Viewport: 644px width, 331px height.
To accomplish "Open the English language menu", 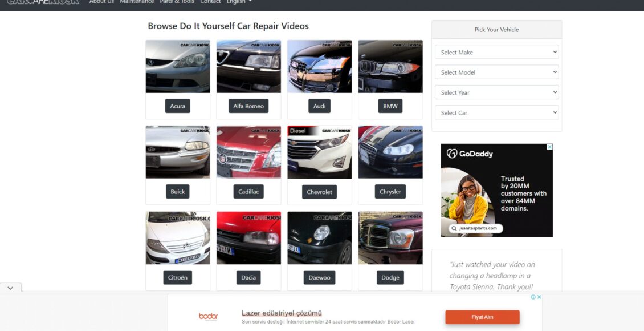I will (239, 2).
